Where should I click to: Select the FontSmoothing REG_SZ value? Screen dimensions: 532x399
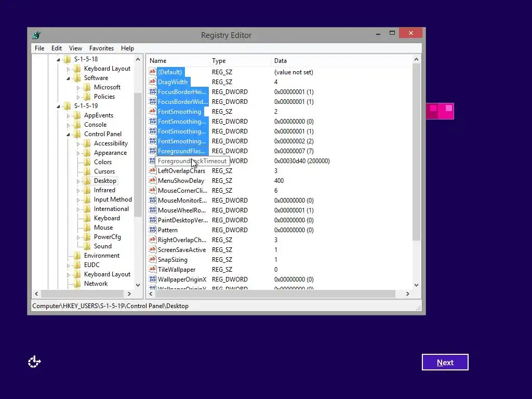(179, 111)
